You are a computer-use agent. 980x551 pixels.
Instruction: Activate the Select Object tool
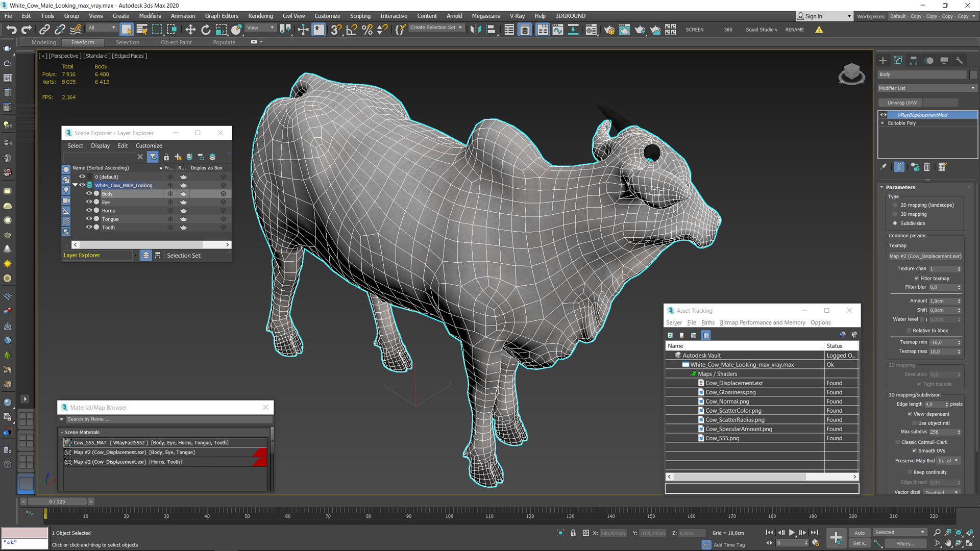coord(127,30)
